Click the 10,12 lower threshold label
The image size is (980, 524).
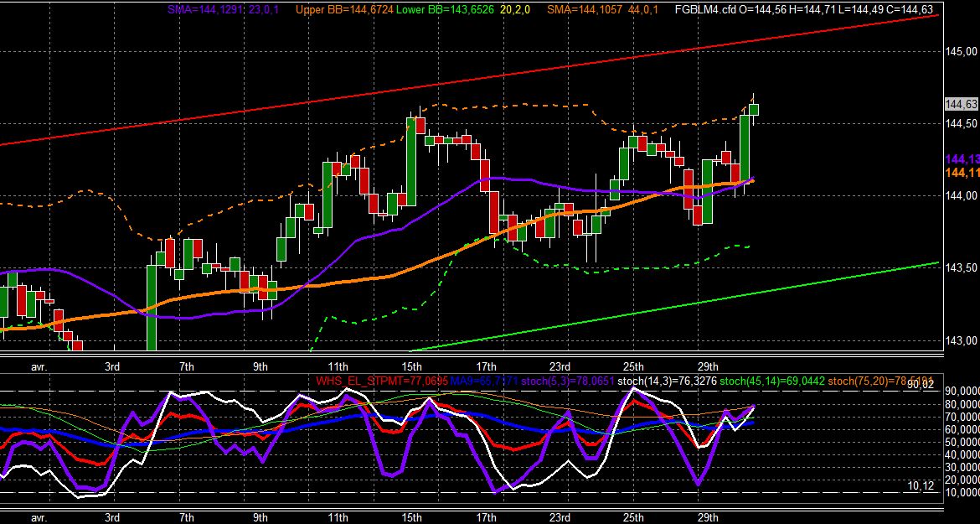tap(921, 485)
